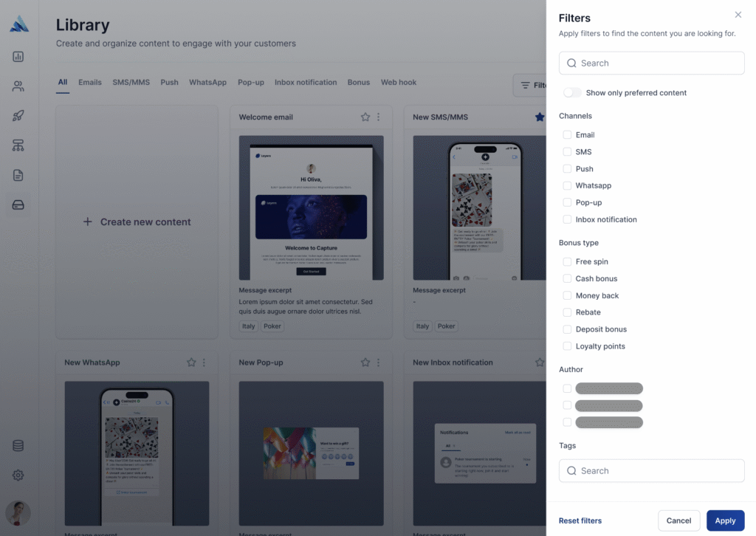Switch to the All tab
Screen dimensions: 756x536
pyautogui.click(x=63, y=82)
